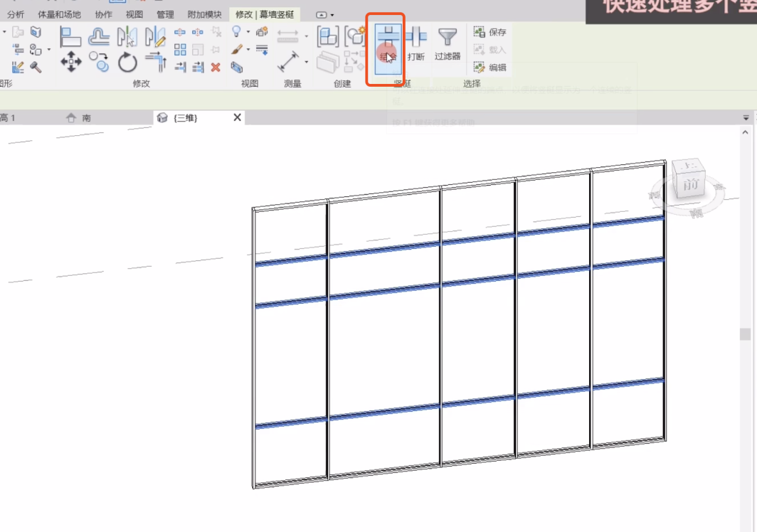
Task: Activate Mirror - Draw Axis tool
Action: pos(155,37)
